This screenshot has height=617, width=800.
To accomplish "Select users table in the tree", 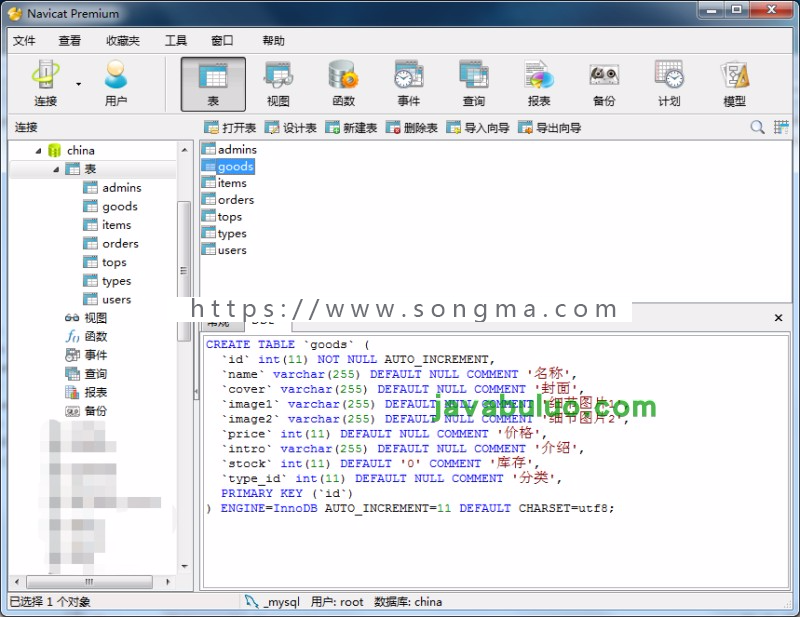I will (107, 300).
